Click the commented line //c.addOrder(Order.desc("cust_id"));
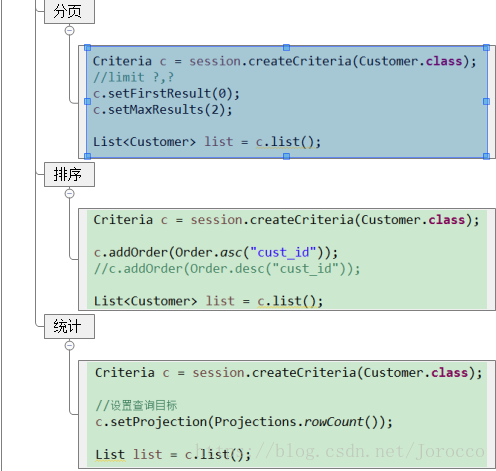This screenshot has width=496, height=471. [227, 269]
